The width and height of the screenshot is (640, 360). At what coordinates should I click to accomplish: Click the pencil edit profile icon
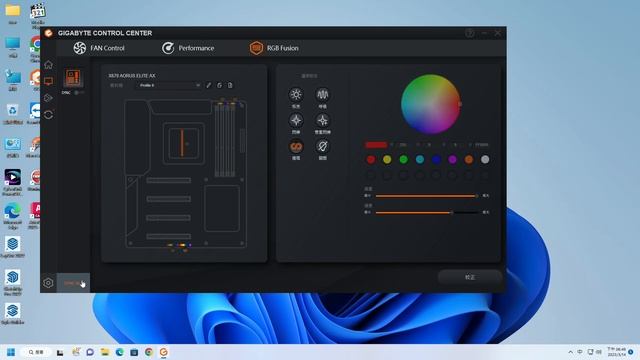pos(209,85)
